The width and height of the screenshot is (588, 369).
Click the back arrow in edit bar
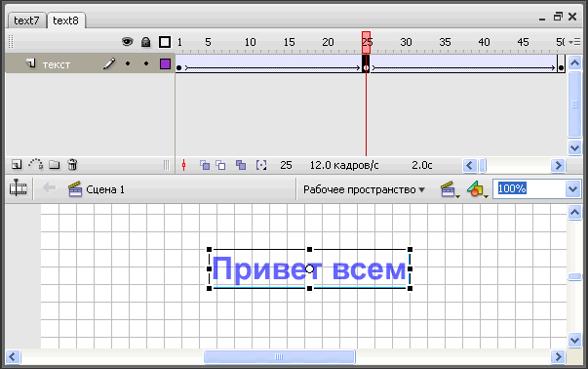[49, 187]
